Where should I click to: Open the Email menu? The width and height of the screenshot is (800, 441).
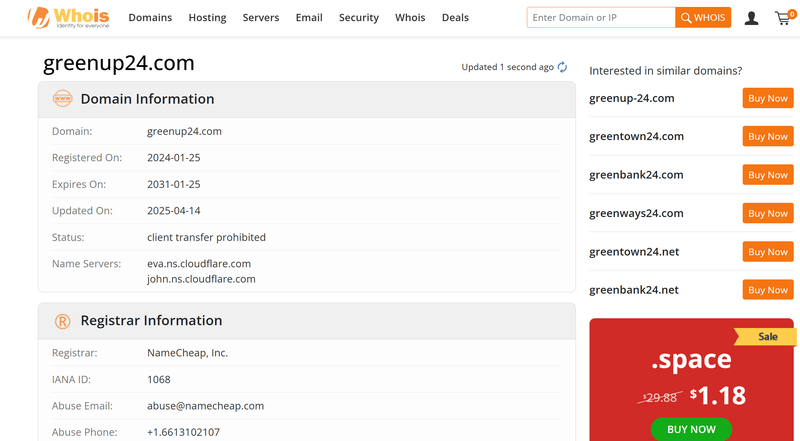(309, 18)
